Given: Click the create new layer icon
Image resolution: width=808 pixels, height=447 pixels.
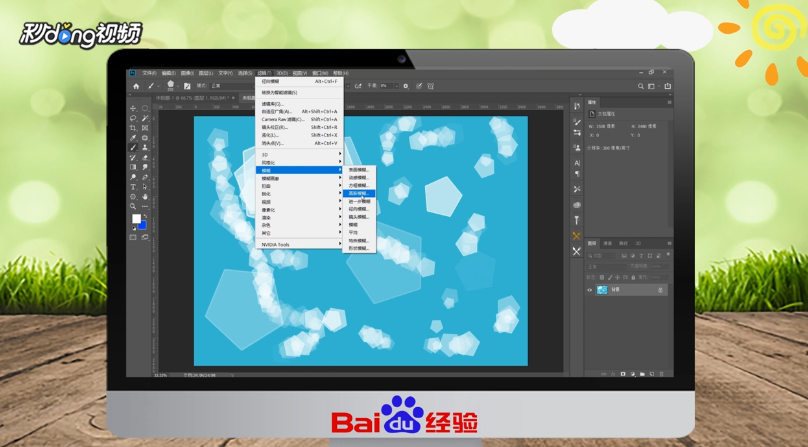Looking at the screenshot, I should tap(652, 374).
